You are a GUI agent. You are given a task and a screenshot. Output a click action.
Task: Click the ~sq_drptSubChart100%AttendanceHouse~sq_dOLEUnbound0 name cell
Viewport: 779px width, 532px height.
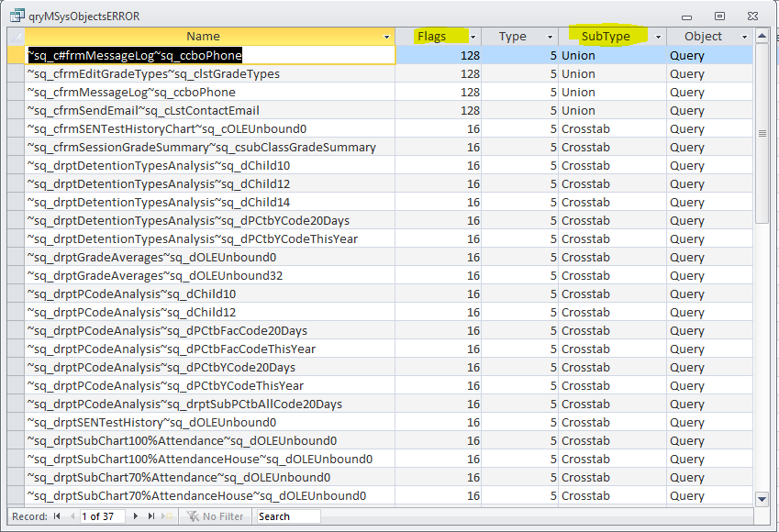[209, 460]
